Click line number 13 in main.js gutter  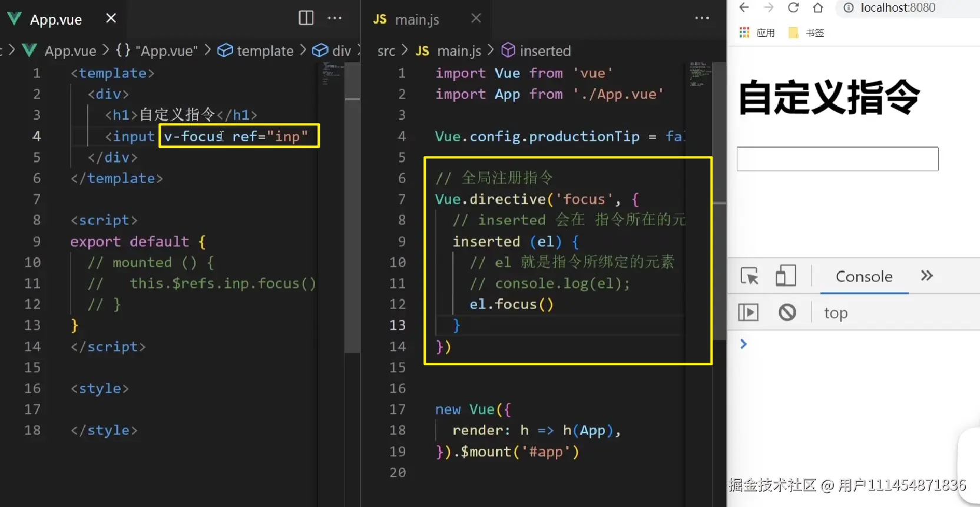398,325
